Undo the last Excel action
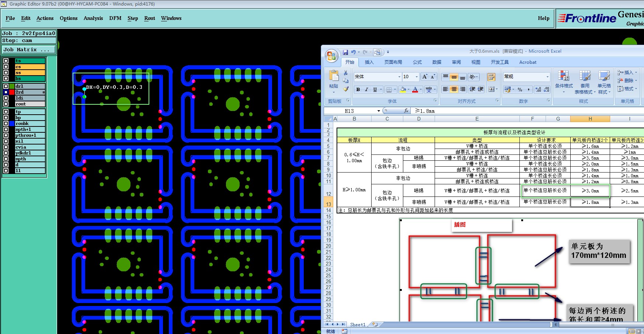Viewport: 644px width, 334px height. point(353,52)
